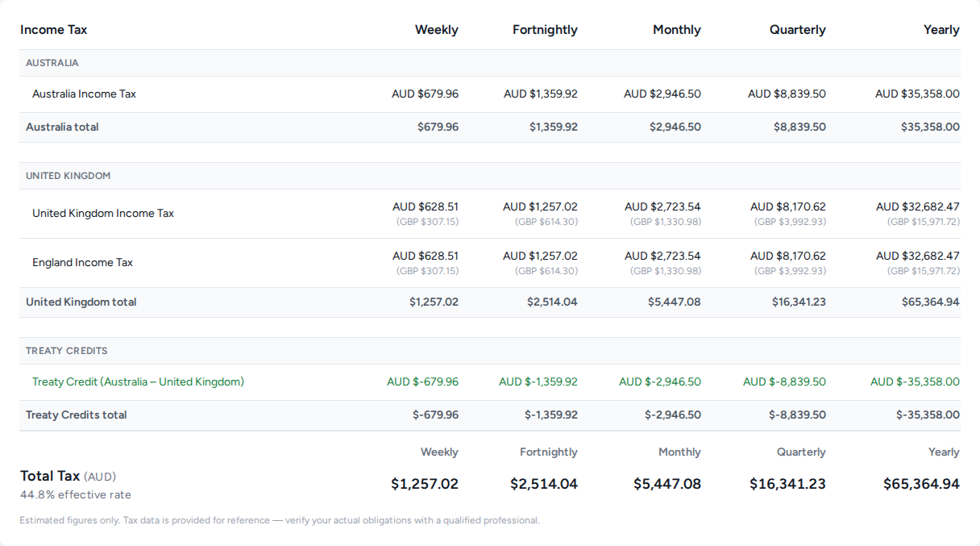Select the "Estimated figures only" disclaimer text

point(280,521)
